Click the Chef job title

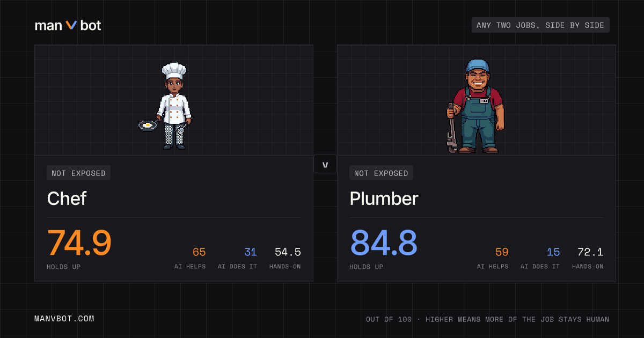click(x=67, y=199)
